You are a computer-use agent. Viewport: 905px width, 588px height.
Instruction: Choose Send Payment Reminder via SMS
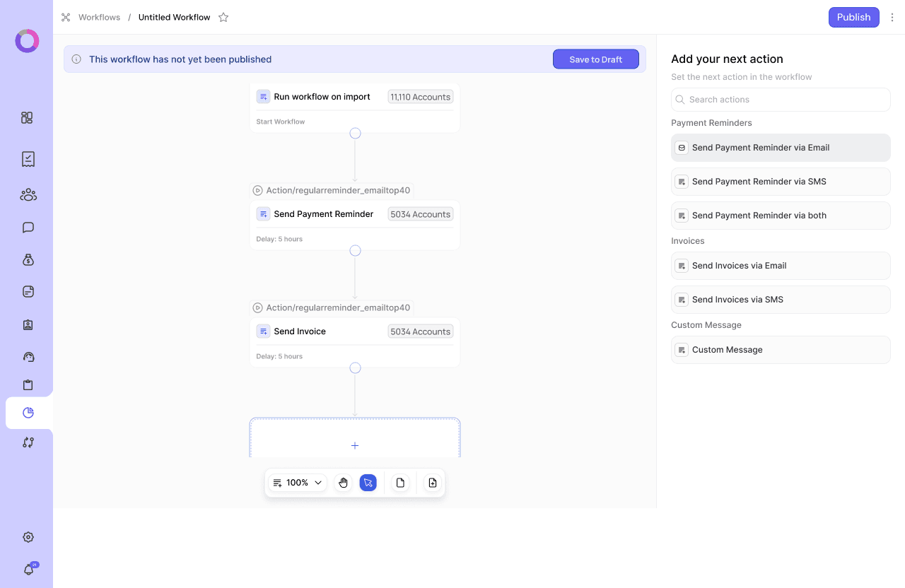tap(781, 182)
